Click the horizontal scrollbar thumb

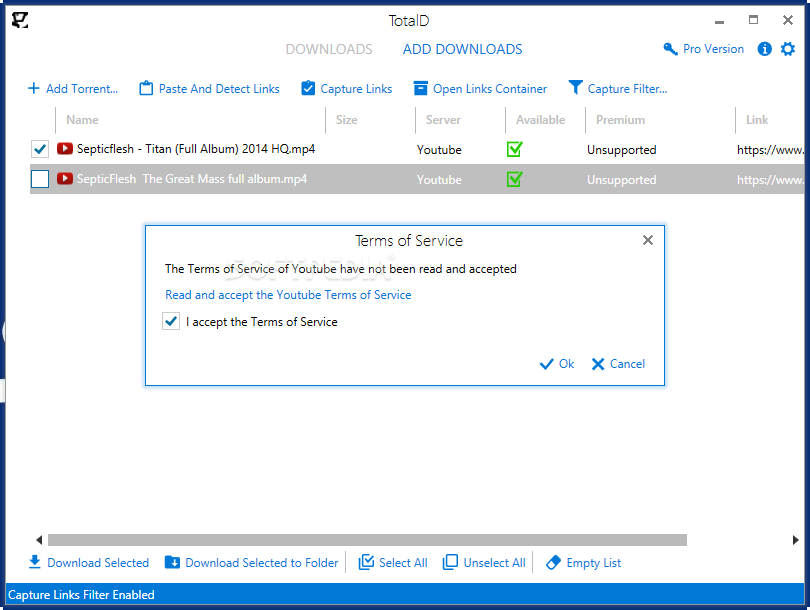click(367, 540)
